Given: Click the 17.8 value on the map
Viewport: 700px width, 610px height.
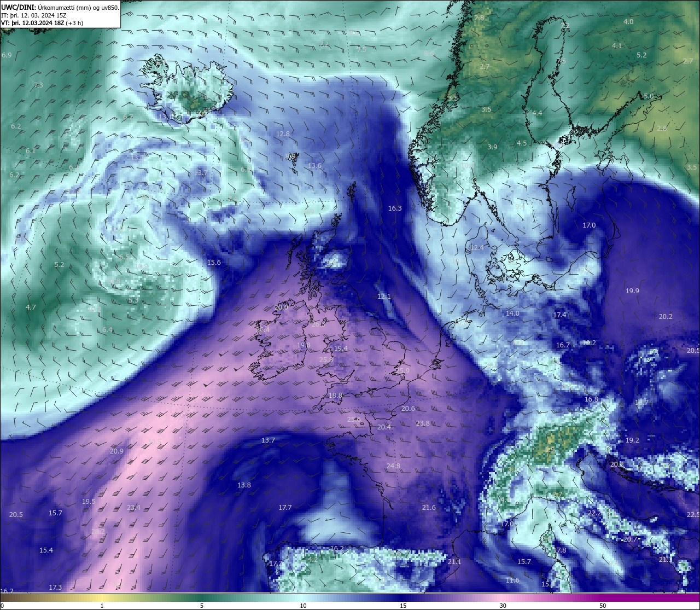Looking at the screenshot, I should coord(559,550).
